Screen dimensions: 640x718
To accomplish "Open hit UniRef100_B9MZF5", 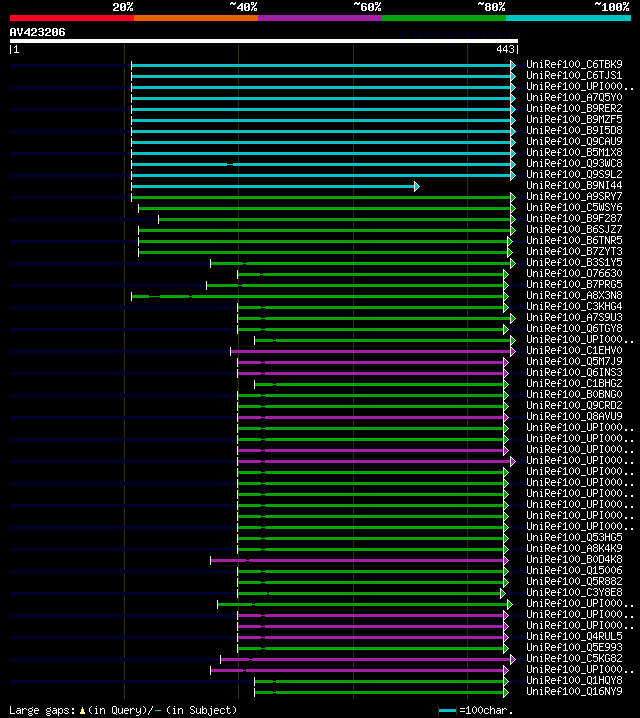I will pyautogui.click(x=574, y=120).
